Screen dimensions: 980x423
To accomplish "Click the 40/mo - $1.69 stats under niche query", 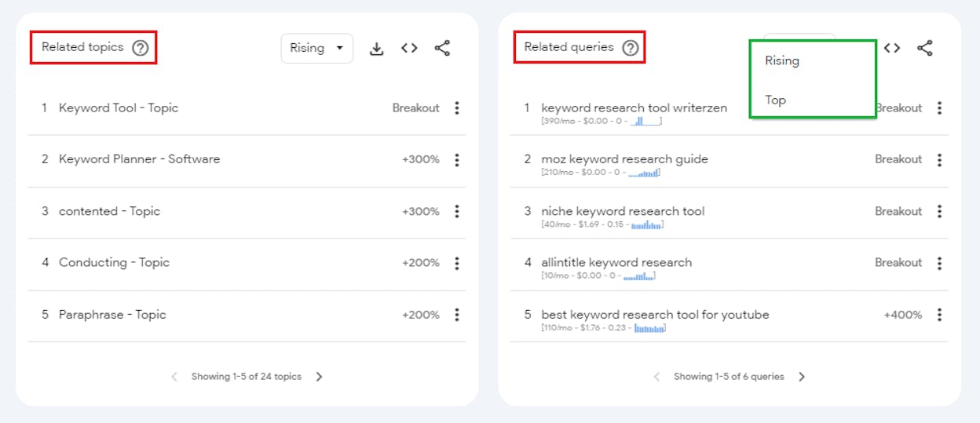I will pos(602,225).
